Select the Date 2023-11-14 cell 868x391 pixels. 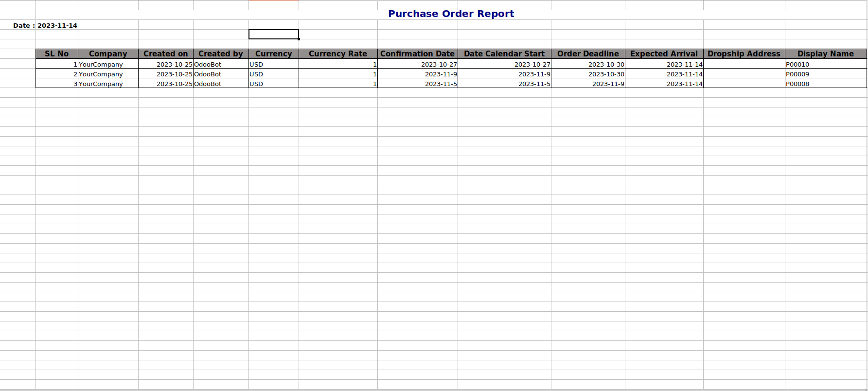click(x=45, y=25)
